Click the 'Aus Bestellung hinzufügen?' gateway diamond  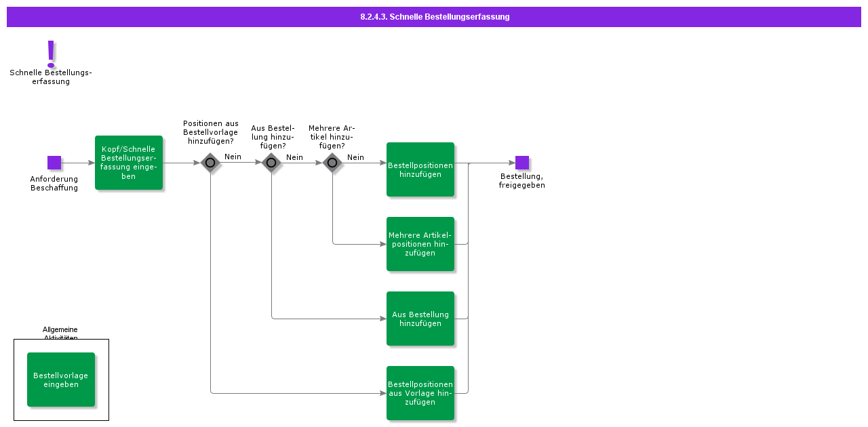pos(271,163)
